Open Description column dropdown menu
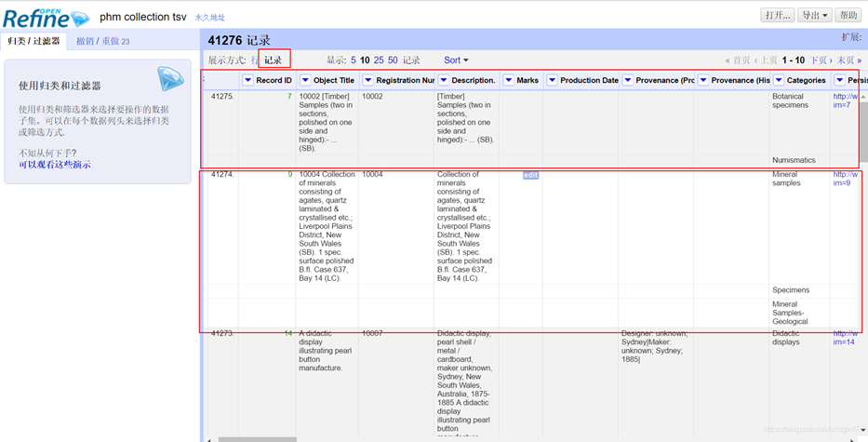 pos(444,80)
